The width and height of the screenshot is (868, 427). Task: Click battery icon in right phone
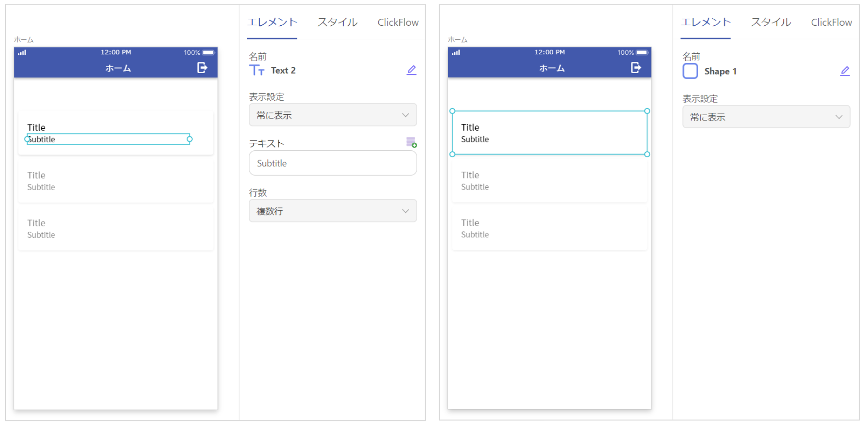[x=643, y=52]
